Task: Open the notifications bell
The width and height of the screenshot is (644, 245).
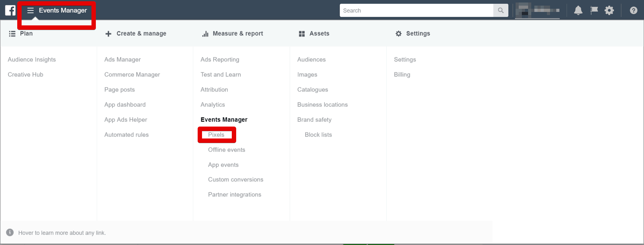Action: 578,11
